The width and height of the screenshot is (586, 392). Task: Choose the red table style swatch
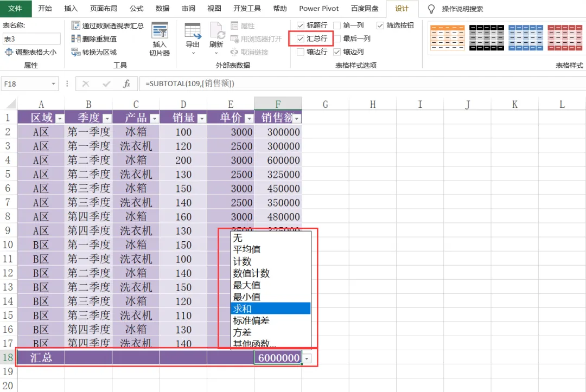click(x=565, y=38)
